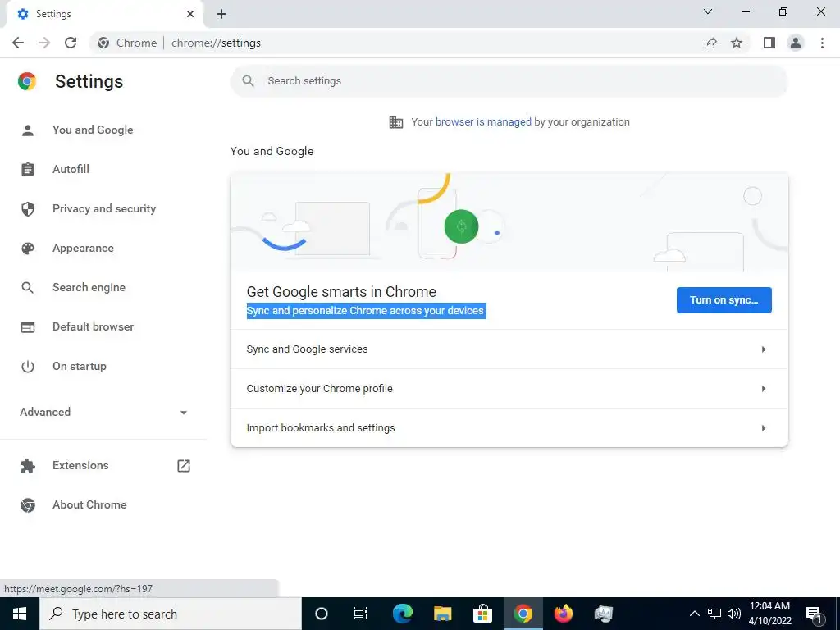840x630 pixels.
Task: Open Default browser settings
Action: (x=94, y=326)
